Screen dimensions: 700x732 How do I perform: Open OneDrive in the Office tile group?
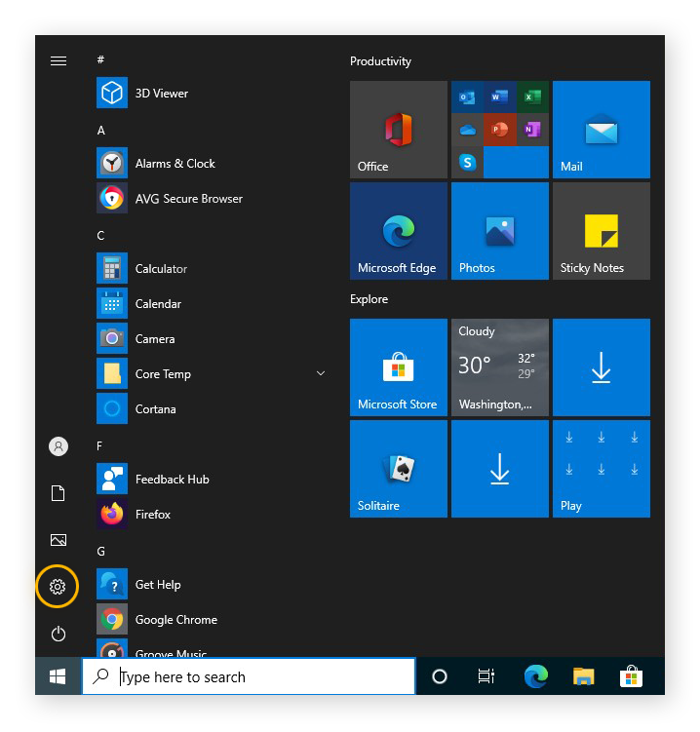point(467,130)
